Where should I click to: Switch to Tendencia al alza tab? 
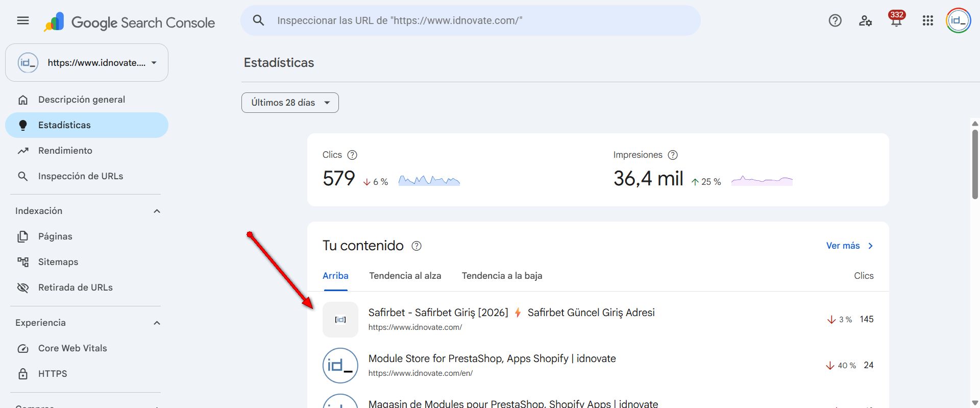(x=405, y=276)
